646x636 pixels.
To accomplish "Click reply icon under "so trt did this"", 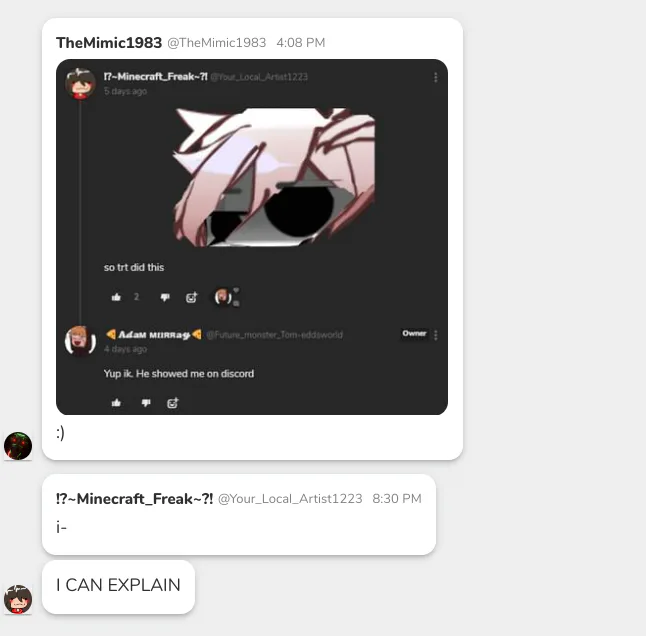I will click(x=191, y=297).
